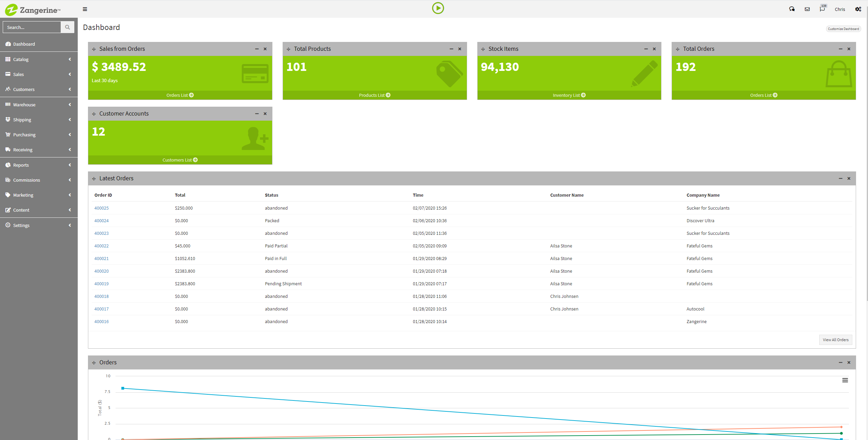Open the mail envelope icon

(x=807, y=9)
